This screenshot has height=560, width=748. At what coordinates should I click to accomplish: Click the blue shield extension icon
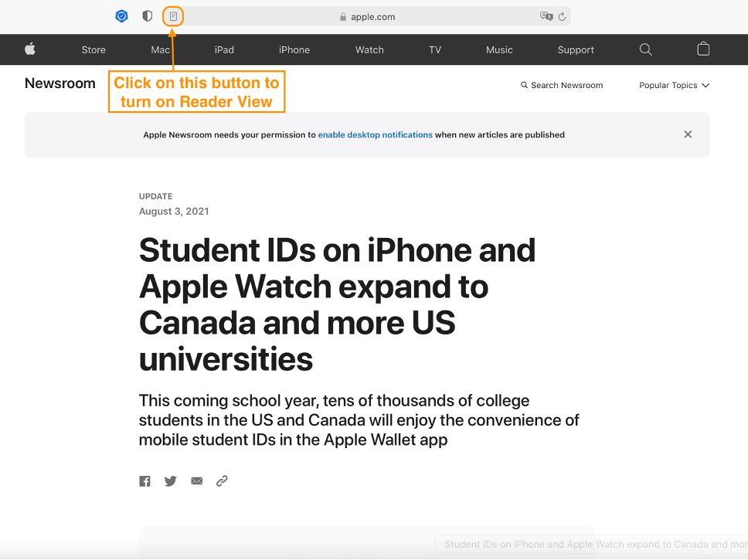(121, 16)
